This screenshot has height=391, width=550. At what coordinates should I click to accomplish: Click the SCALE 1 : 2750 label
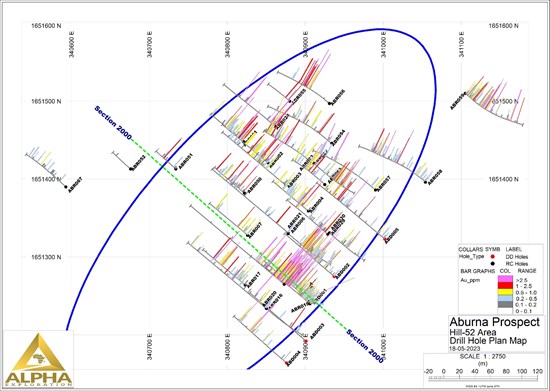coord(483,357)
